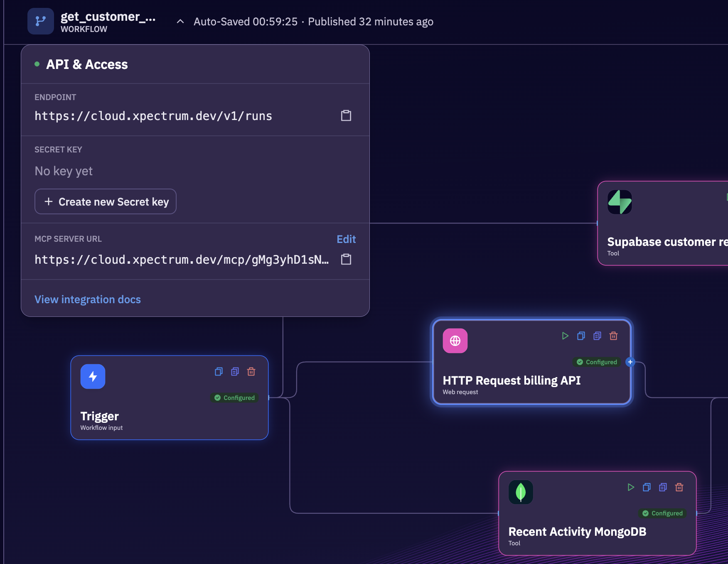Duplicate the Trigger node

coord(235,371)
